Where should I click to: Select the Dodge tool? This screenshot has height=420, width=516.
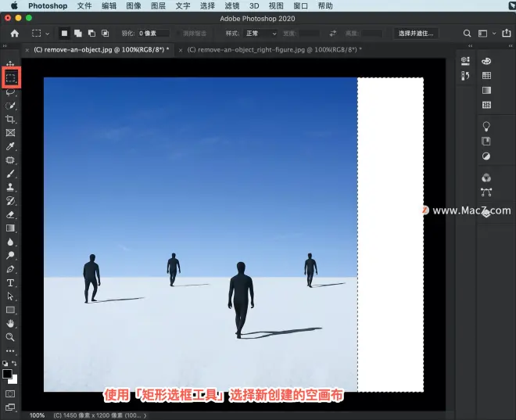coord(10,256)
